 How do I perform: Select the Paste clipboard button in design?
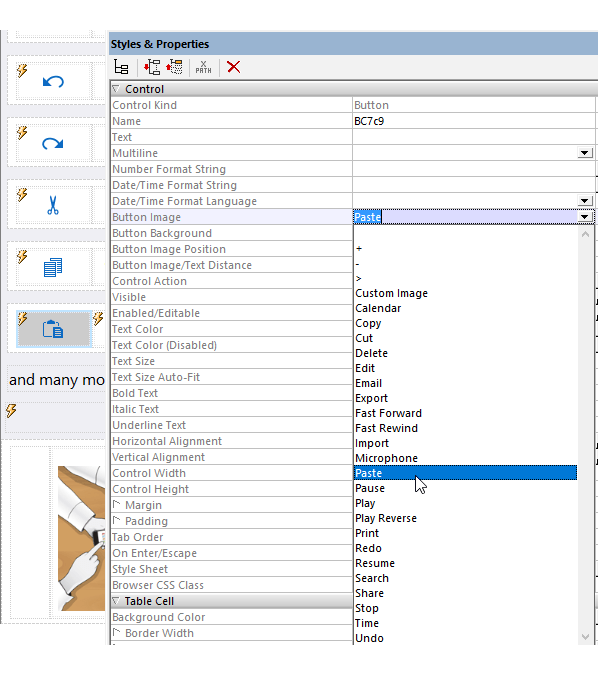pyautogui.click(x=54, y=329)
